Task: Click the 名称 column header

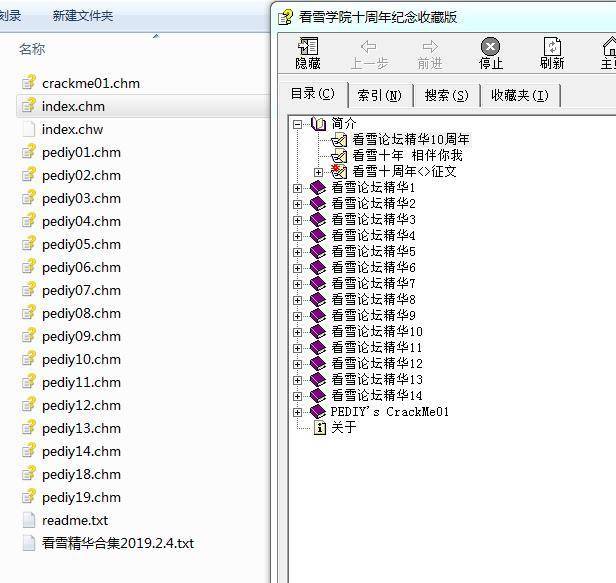Action: click(32, 49)
